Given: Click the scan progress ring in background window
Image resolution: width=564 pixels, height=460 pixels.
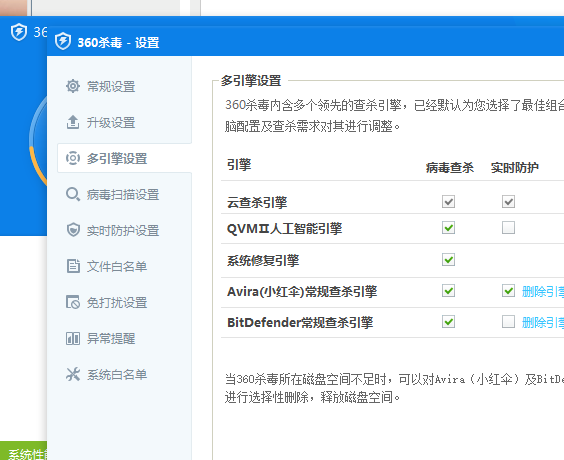Looking at the screenshot, I should click(37, 140).
